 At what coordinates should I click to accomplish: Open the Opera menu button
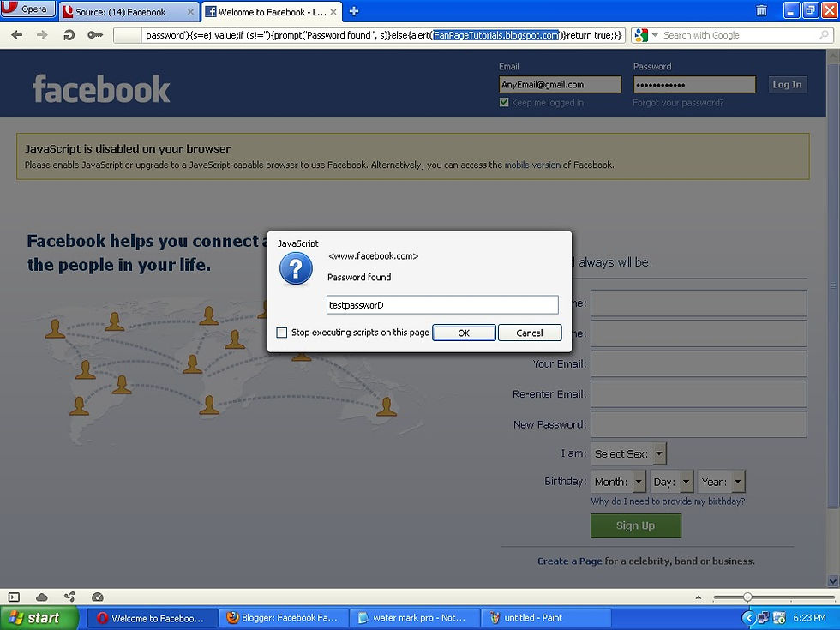coord(27,9)
